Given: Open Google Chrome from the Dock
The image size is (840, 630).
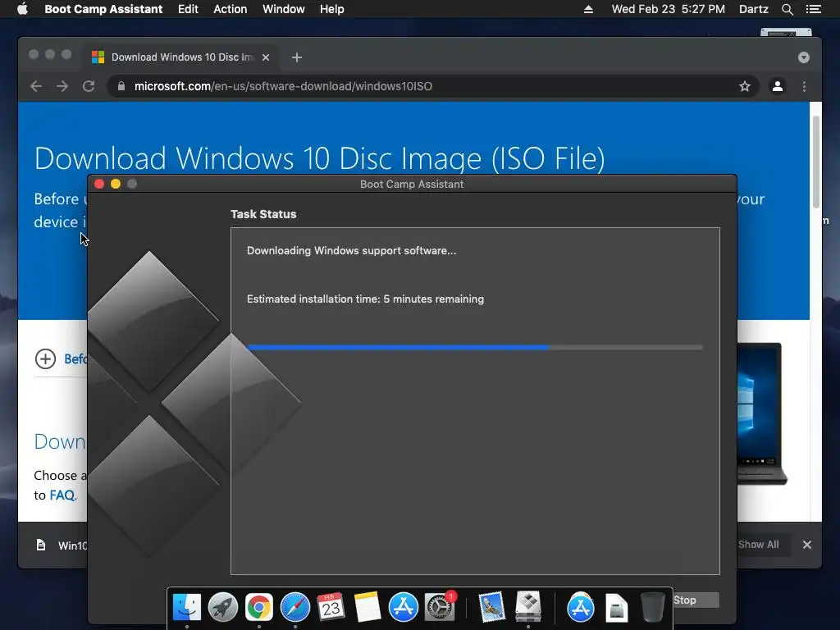Looking at the screenshot, I should pyautogui.click(x=258, y=607).
